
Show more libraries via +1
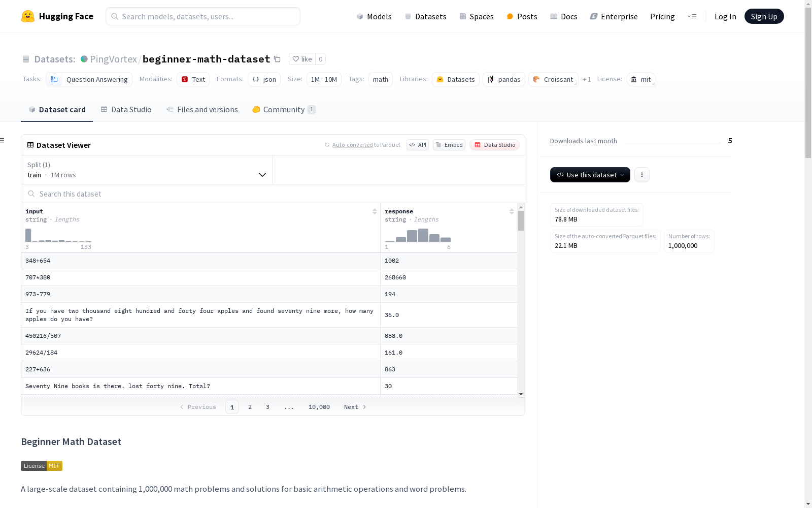[x=587, y=80]
